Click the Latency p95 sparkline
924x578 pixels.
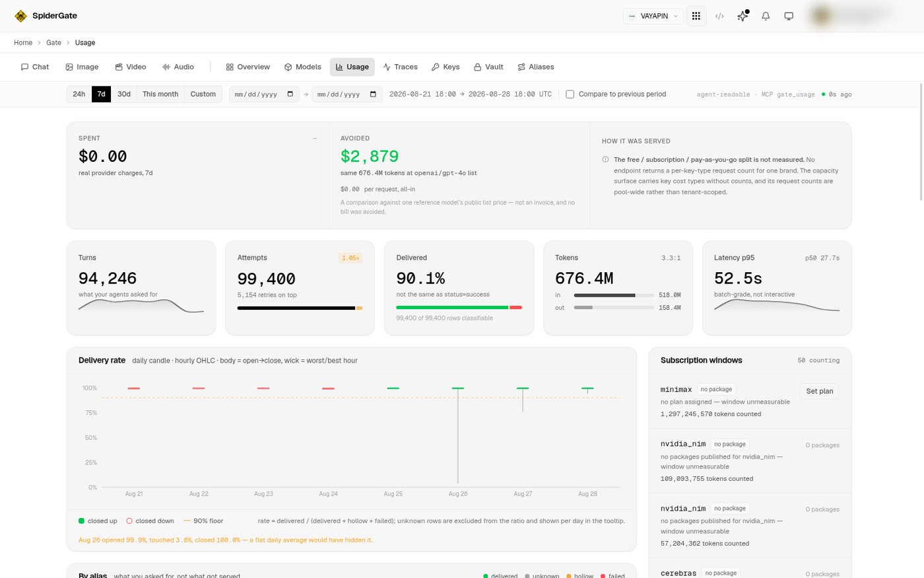[777, 305]
